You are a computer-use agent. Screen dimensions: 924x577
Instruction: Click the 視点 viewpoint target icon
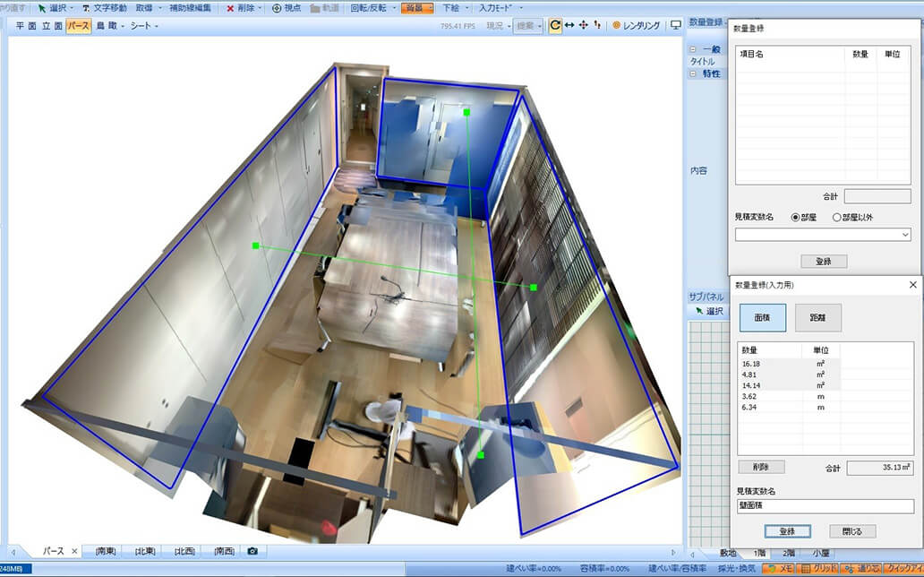click(287, 7)
